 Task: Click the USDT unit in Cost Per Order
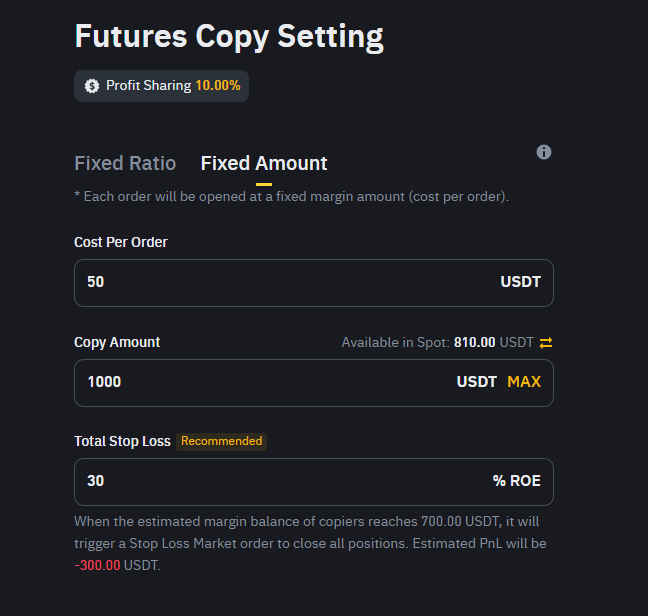pos(520,282)
